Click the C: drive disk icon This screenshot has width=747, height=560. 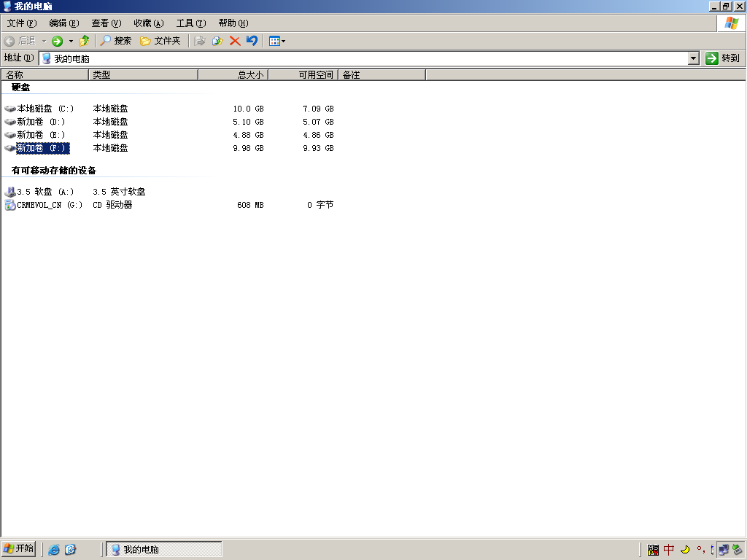pos(10,109)
